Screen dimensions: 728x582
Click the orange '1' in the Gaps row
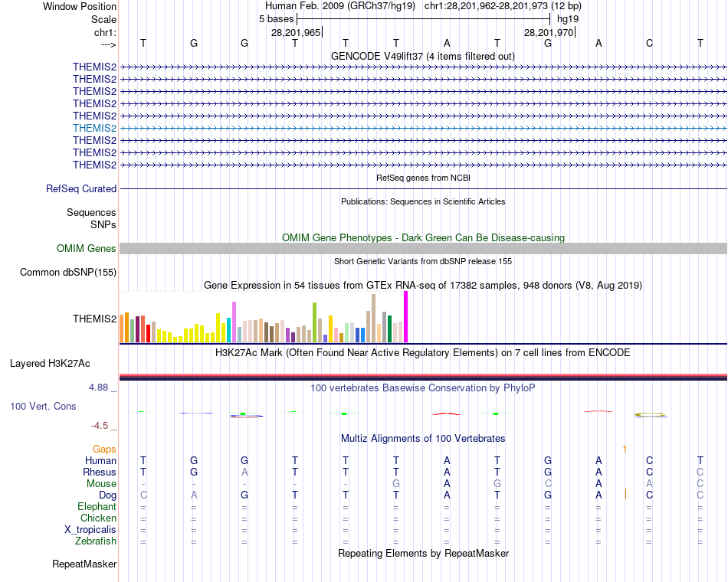tap(625, 450)
